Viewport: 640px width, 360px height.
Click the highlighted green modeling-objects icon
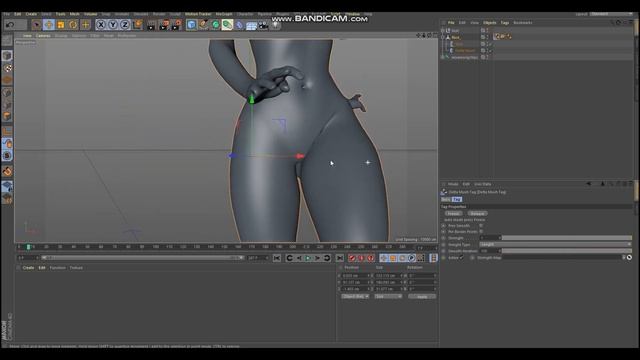tap(227, 25)
